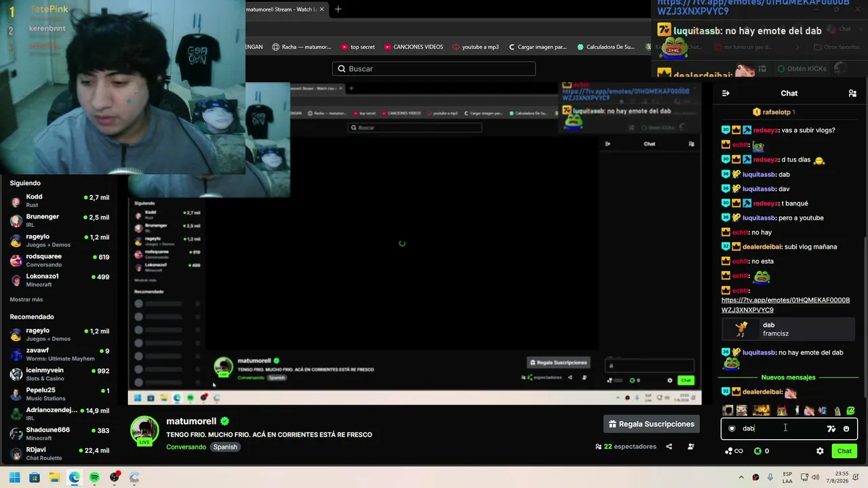
Task: Click the dab emote card by framcisz
Action: (x=788, y=329)
